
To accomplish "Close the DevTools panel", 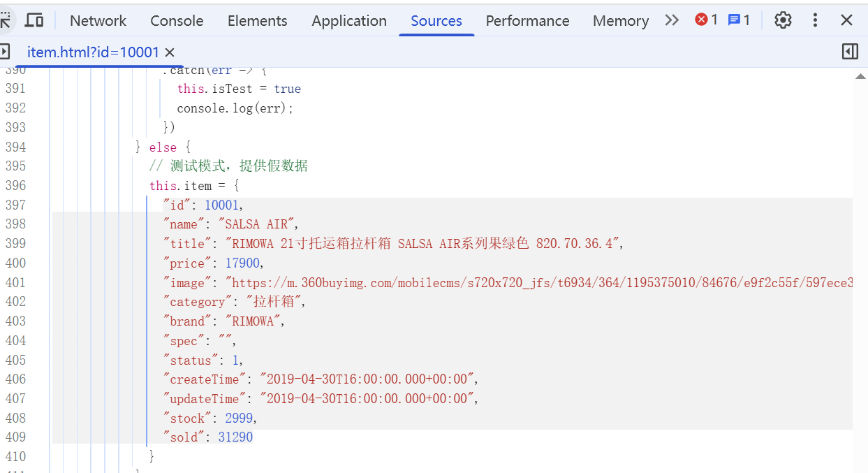I will point(846,20).
